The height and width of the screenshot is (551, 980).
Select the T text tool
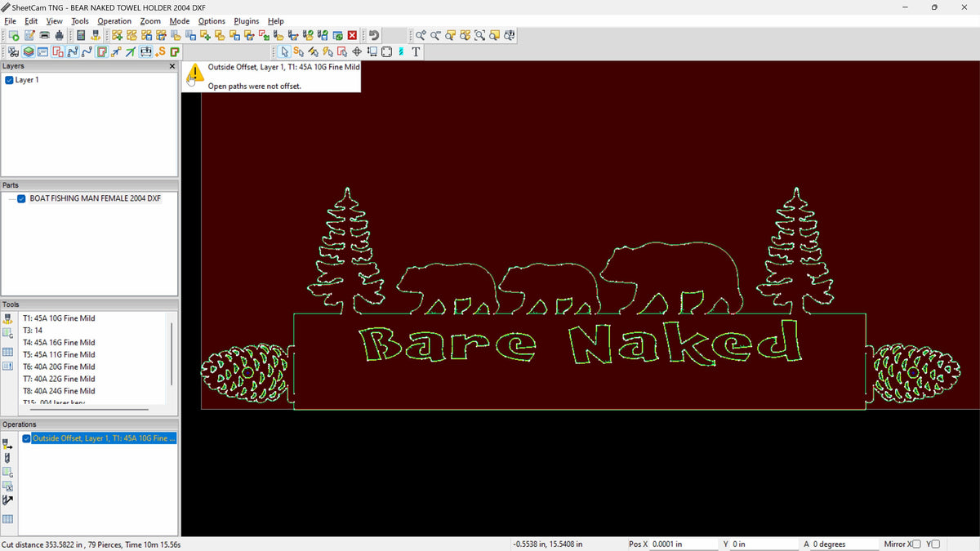[416, 51]
